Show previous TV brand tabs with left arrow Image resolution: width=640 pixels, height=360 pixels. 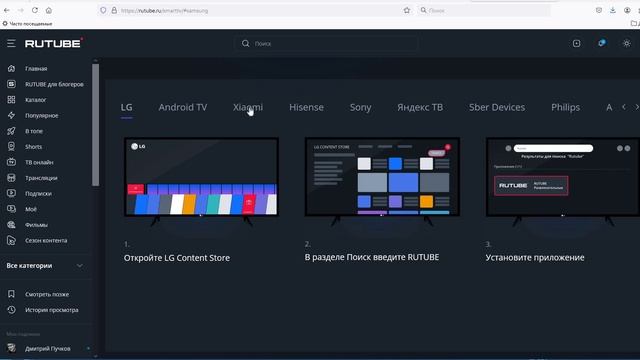(x=624, y=107)
